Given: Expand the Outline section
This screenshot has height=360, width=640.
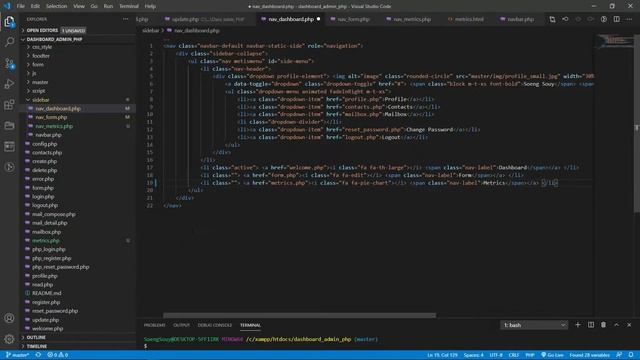Looking at the screenshot, I should tap(36, 338).
